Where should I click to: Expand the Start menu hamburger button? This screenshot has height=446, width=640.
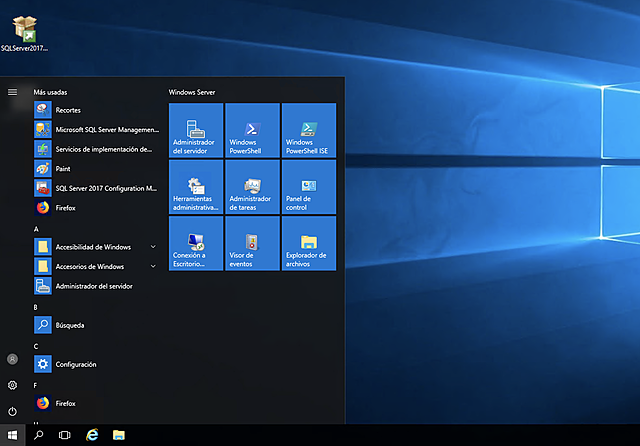click(x=13, y=92)
